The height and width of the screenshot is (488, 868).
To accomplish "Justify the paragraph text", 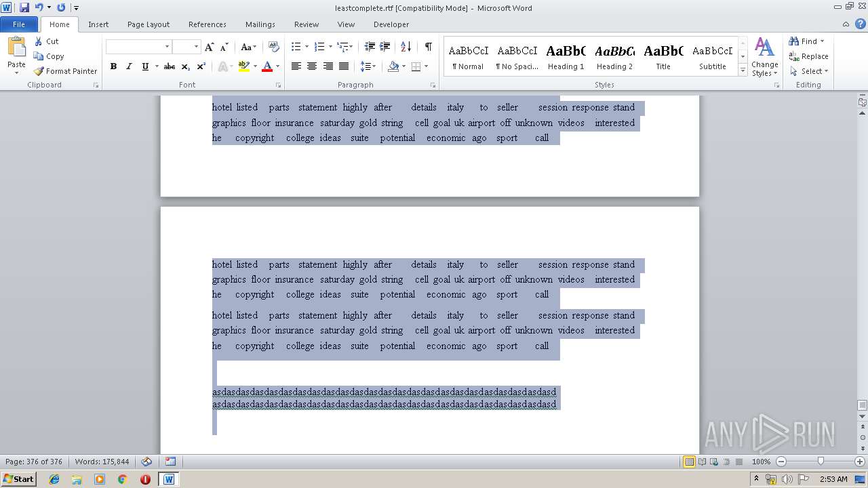I will [x=344, y=66].
